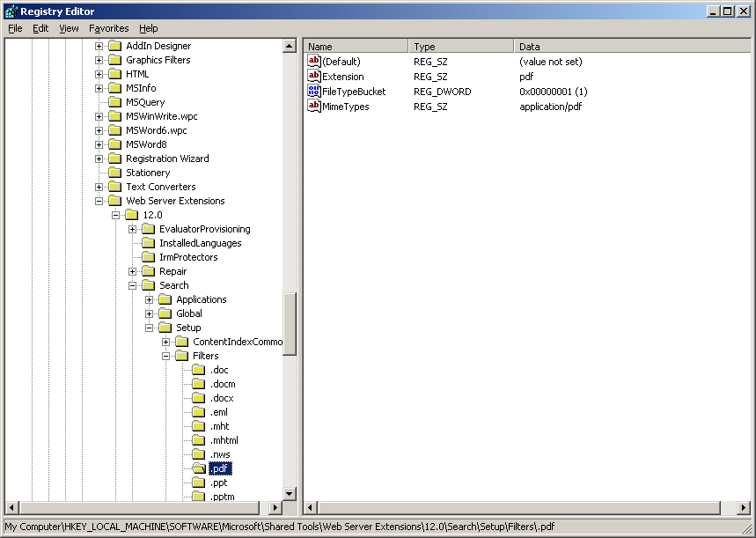
Task: Click the InstalledLanguages folder icon
Action: 149,243
